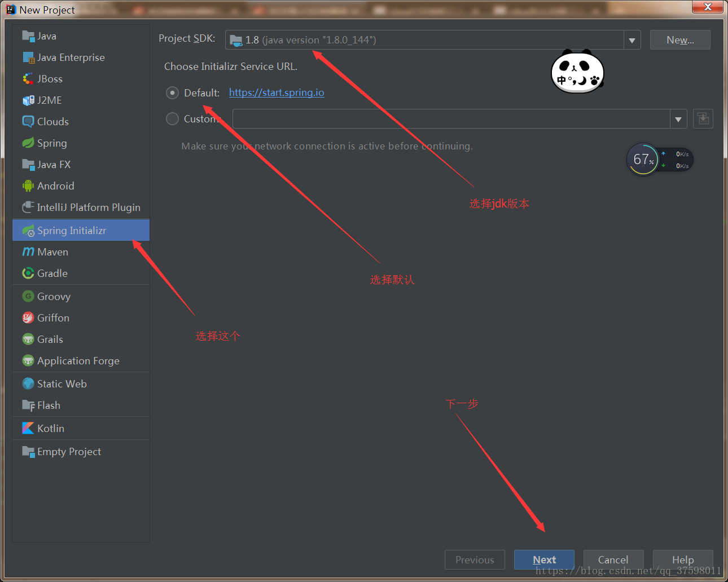
Task: Select the Custom service URL radio button
Action: tap(172, 119)
